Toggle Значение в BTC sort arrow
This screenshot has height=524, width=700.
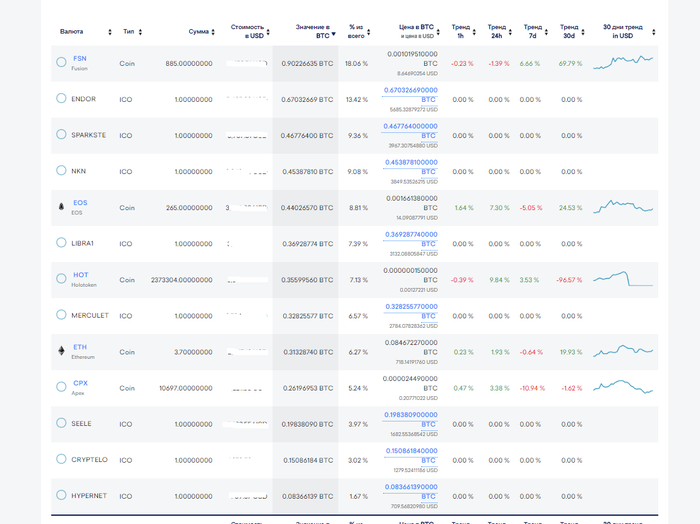[333, 34]
